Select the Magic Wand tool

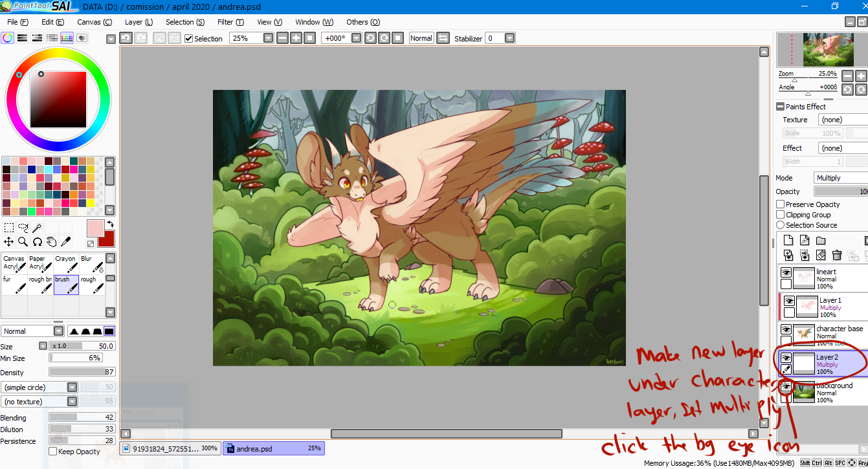click(38, 228)
